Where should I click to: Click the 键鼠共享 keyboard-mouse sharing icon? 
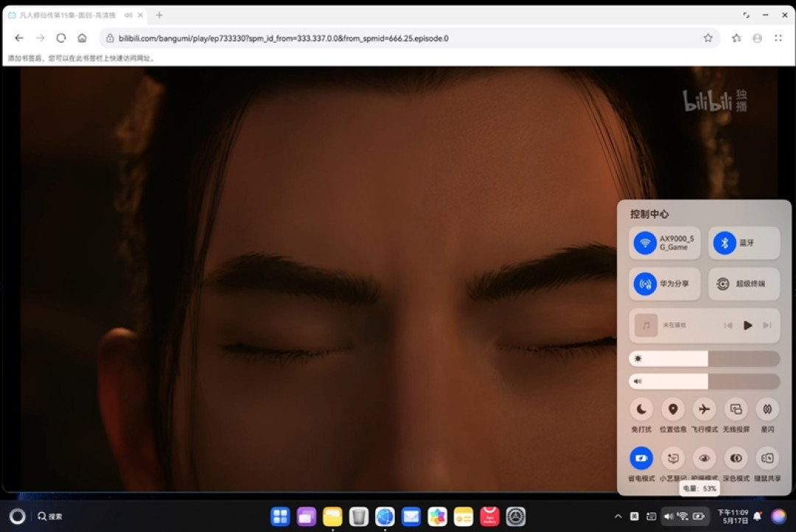767,458
